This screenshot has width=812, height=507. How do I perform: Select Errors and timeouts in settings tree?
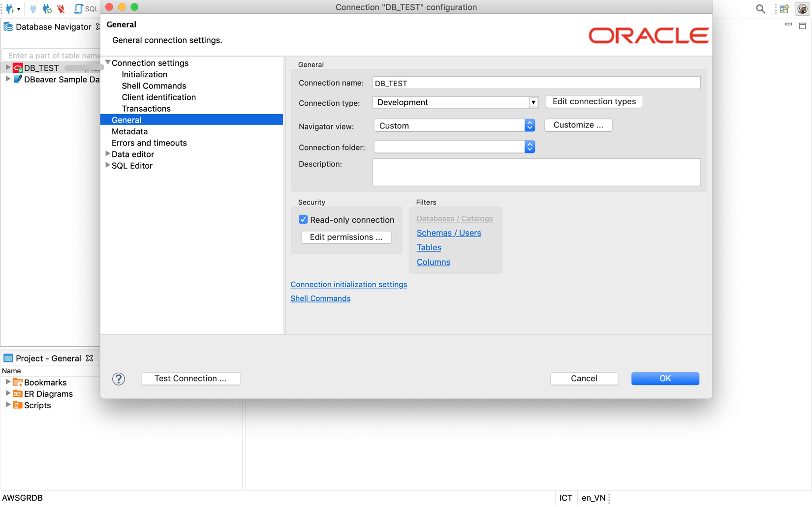click(149, 143)
